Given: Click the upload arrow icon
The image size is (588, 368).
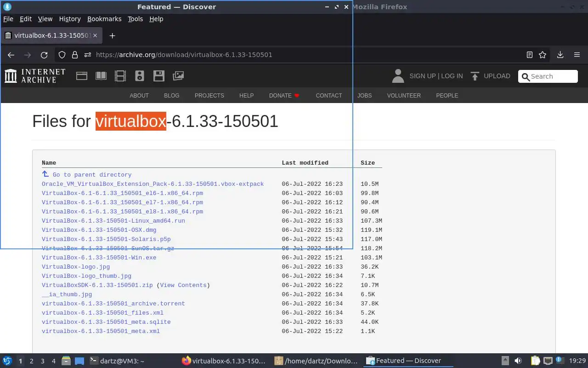Looking at the screenshot, I should [475, 76].
